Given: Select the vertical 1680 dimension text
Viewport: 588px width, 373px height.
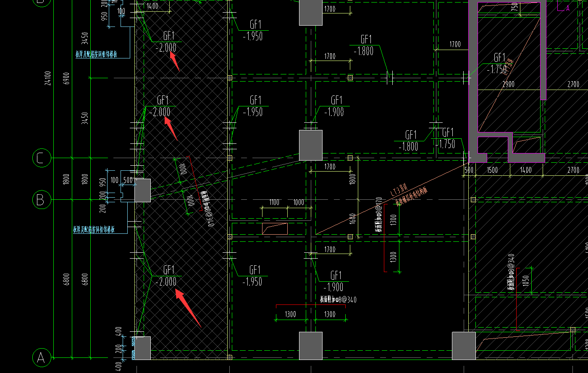Looking at the screenshot, I should click(x=352, y=219).
